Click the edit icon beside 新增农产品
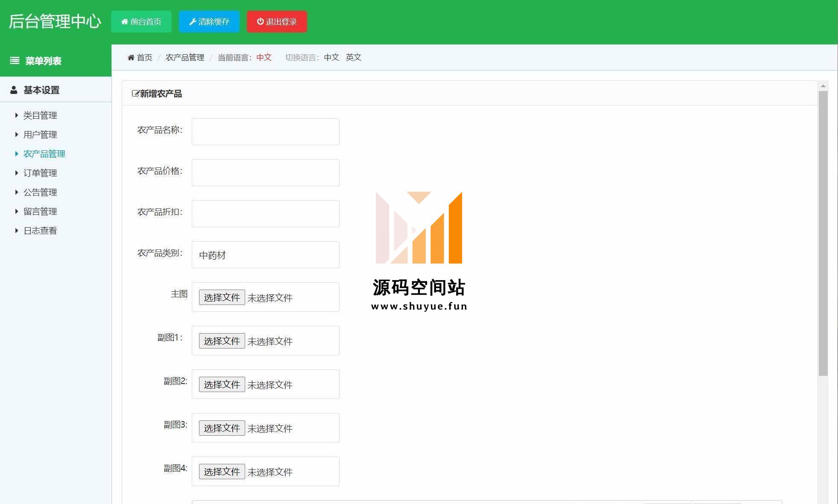The image size is (838, 504). [135, 94]
